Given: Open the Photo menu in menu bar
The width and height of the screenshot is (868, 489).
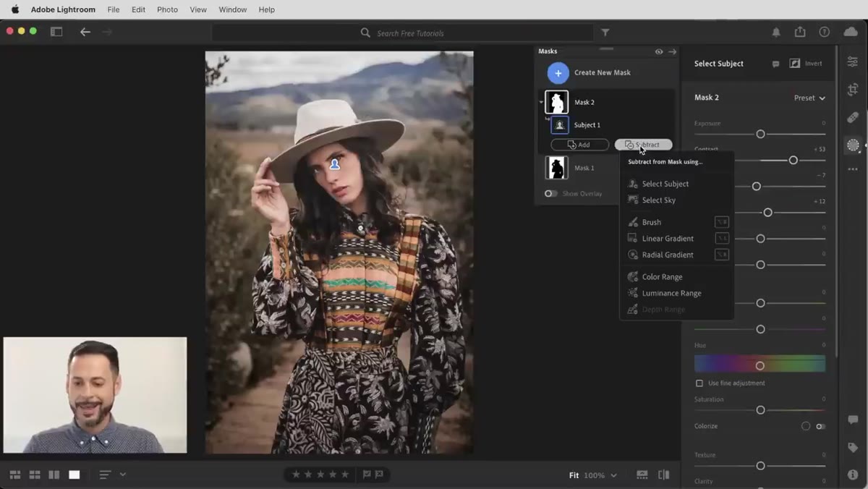Looking at the screenshot, I should click(167, 9).
